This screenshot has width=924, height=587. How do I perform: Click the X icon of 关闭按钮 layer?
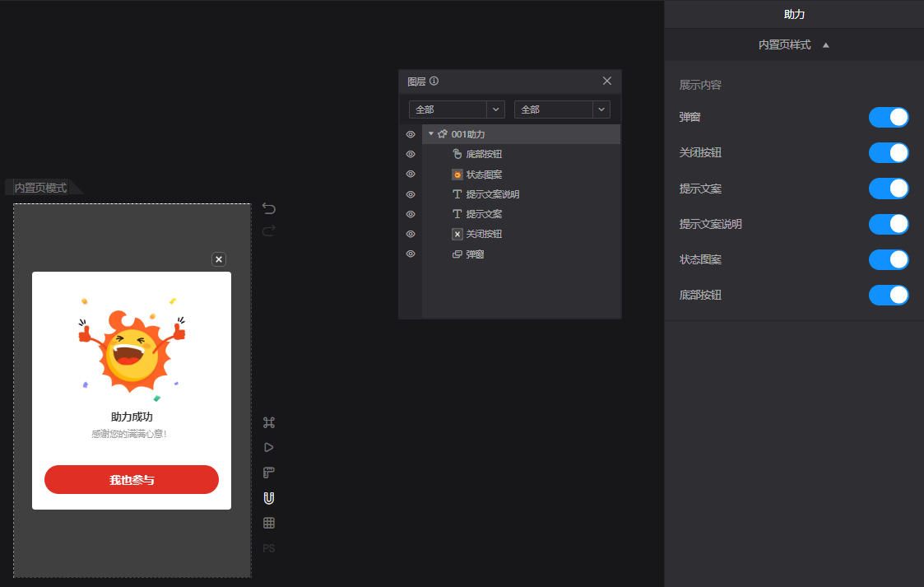(x=457, y=234)
